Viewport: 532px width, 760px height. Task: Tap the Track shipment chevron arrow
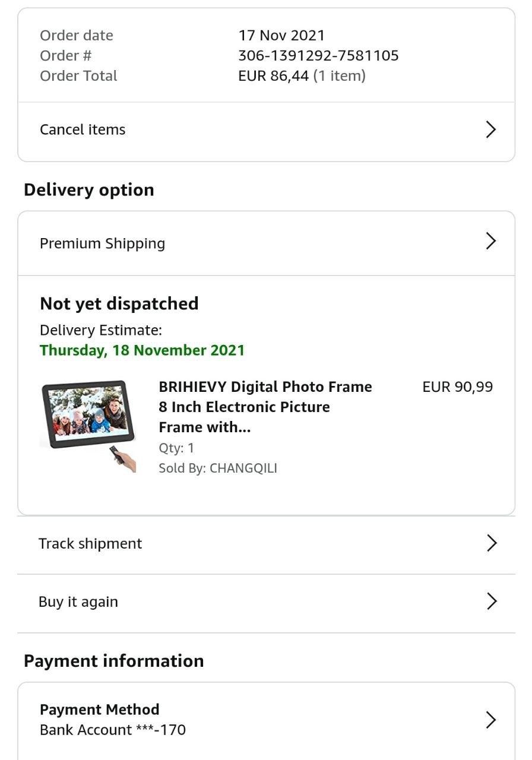(x=491, y=543)
